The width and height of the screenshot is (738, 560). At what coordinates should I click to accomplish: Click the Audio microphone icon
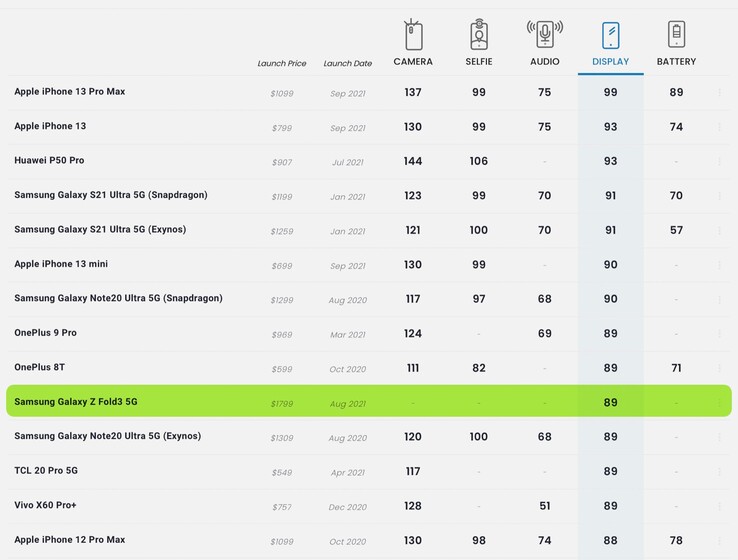[x=545, y=34]
